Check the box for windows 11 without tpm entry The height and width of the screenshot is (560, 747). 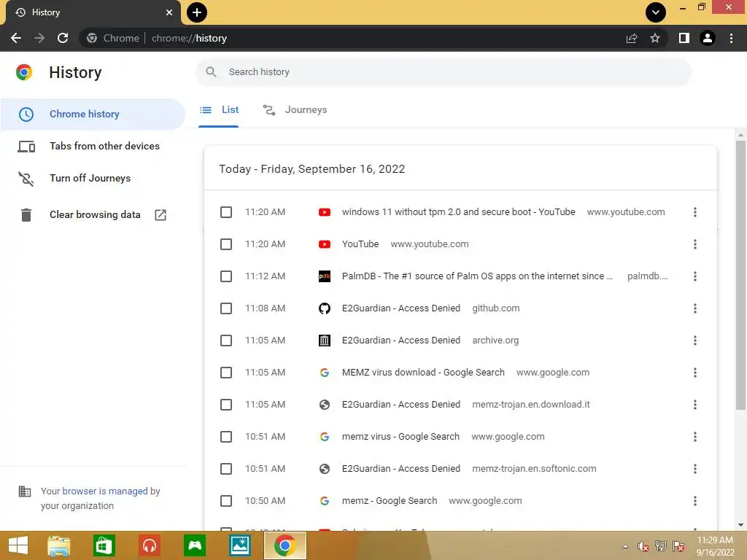pyautogui.click(x=226, y=212)
